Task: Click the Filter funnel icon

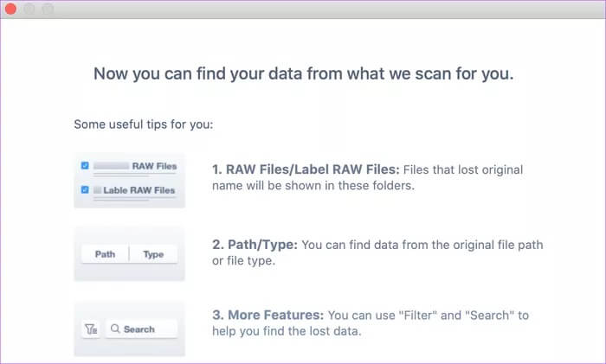Action: click(91, 329)
